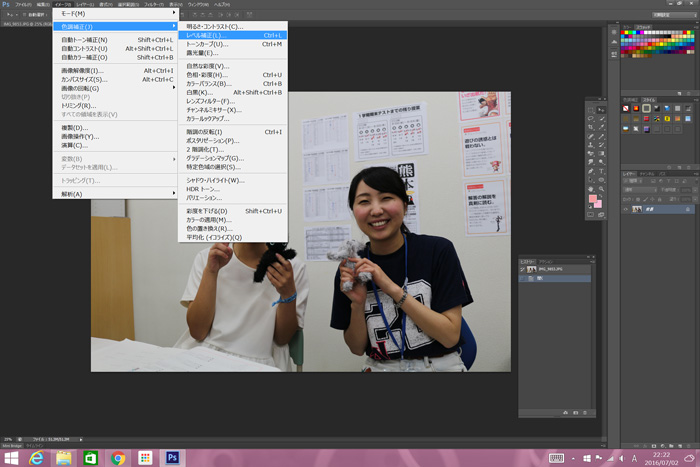The width and height of the screenshot is (700, 467).
Task: Toggle visibility eye of the background layer
Action: point(627,209)
